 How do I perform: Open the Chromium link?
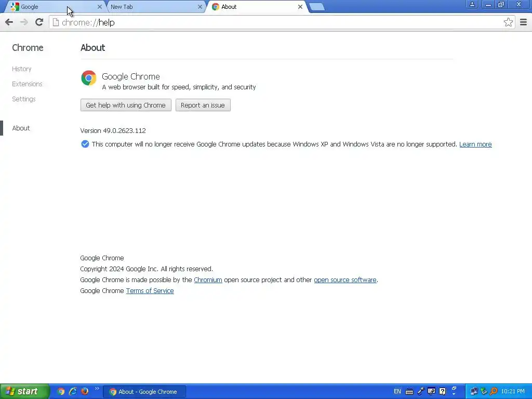tap(208, 280)
